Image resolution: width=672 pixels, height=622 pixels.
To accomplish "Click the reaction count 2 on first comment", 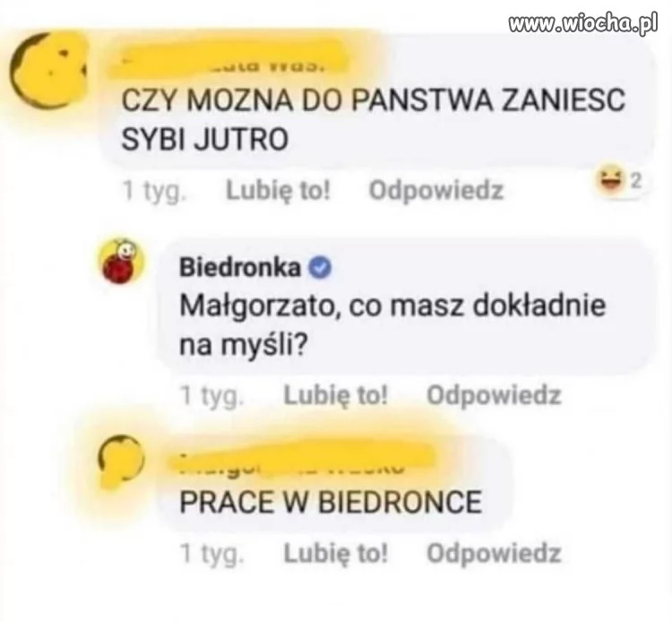I will (x=636, y=182).
